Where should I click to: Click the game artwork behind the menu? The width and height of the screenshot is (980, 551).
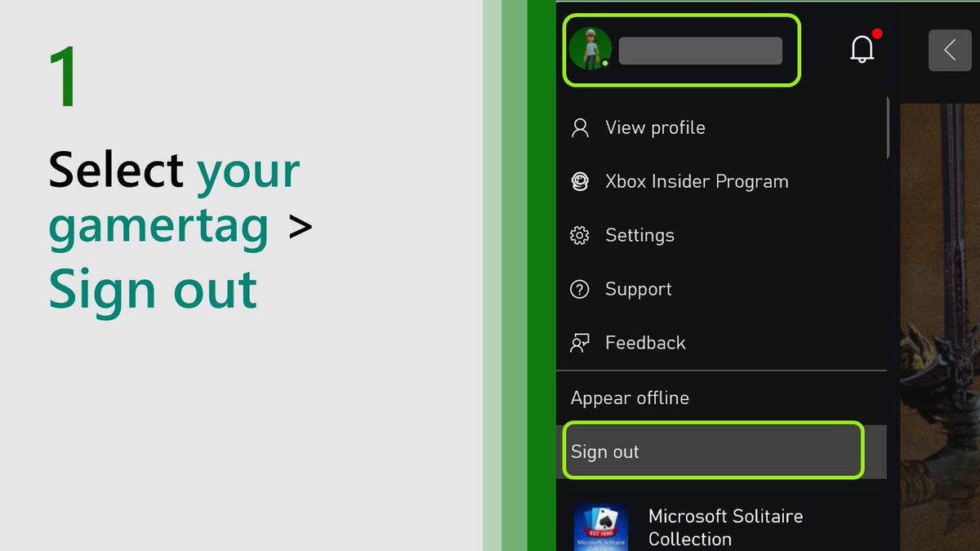pyautogui.click(x=939, y=327)
